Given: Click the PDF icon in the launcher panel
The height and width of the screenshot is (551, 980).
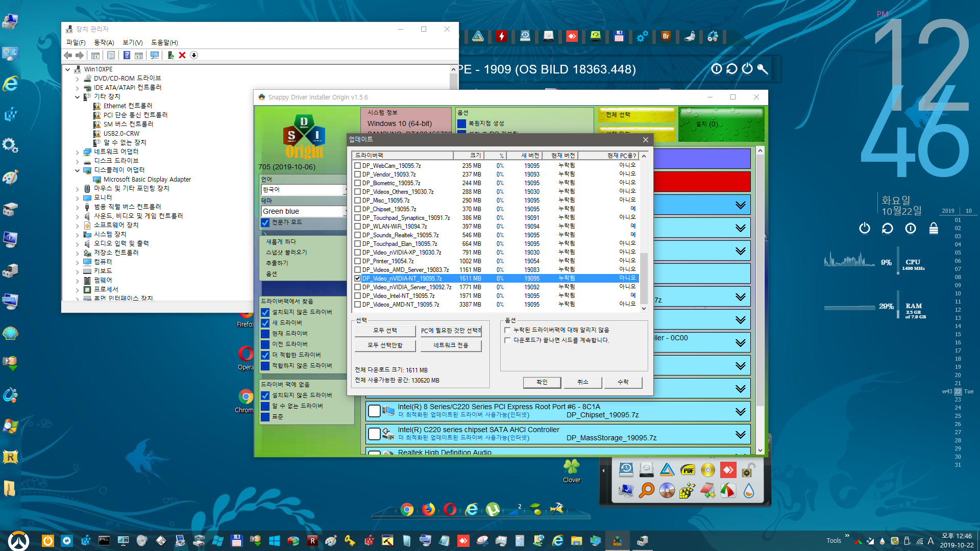Looking at the screenshot, I should point(688,470).
